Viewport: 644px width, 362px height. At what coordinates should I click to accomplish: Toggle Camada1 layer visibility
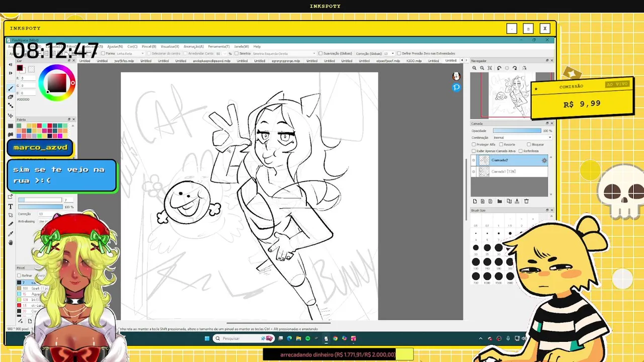[x=473, y=172]
